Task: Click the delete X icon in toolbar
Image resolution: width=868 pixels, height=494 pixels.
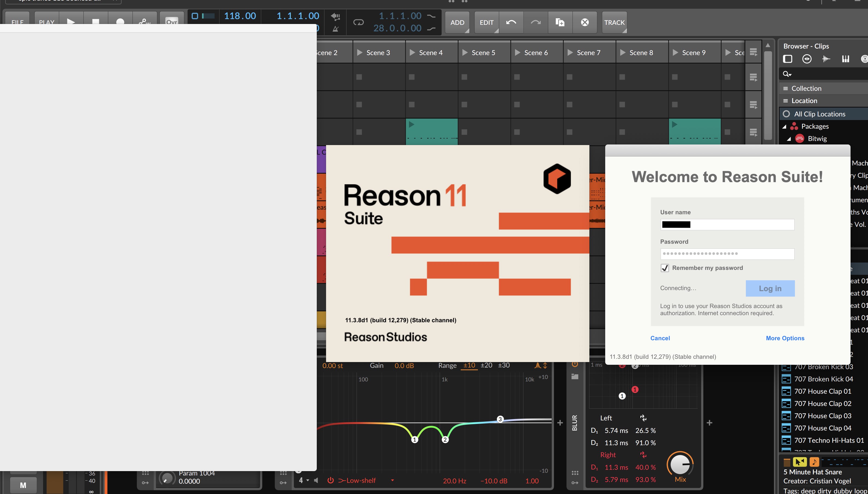Action: pos(585,22)
